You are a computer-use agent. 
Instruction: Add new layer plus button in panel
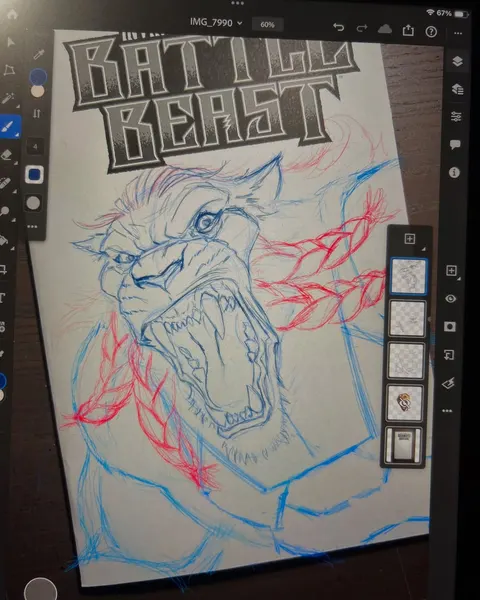[x=410, y=239]
